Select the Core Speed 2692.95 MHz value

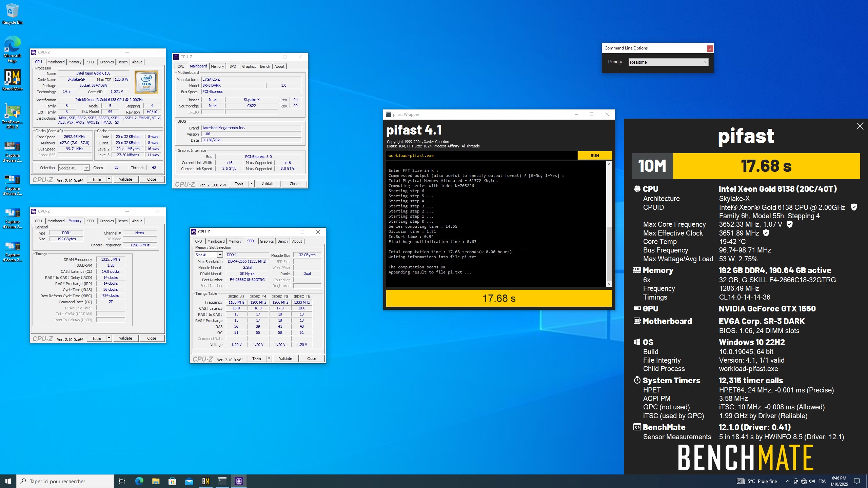click(x=75, y=137)
